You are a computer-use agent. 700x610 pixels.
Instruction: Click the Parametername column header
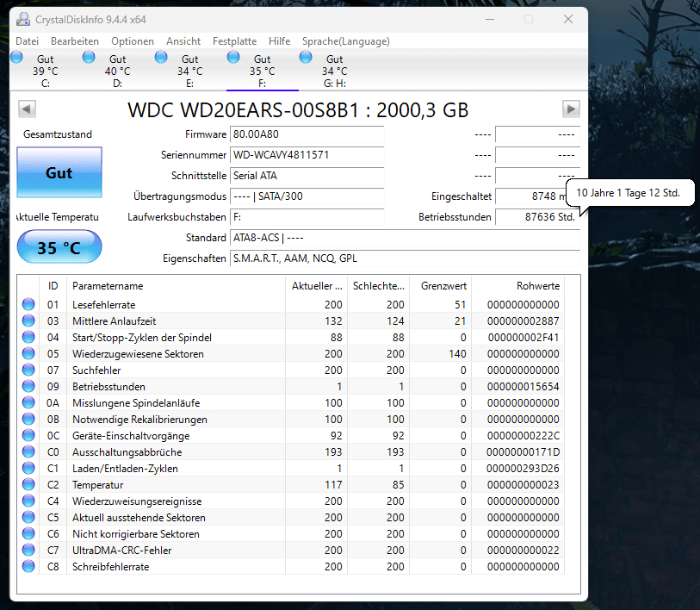pyautogui.click(x=176, y=286)
